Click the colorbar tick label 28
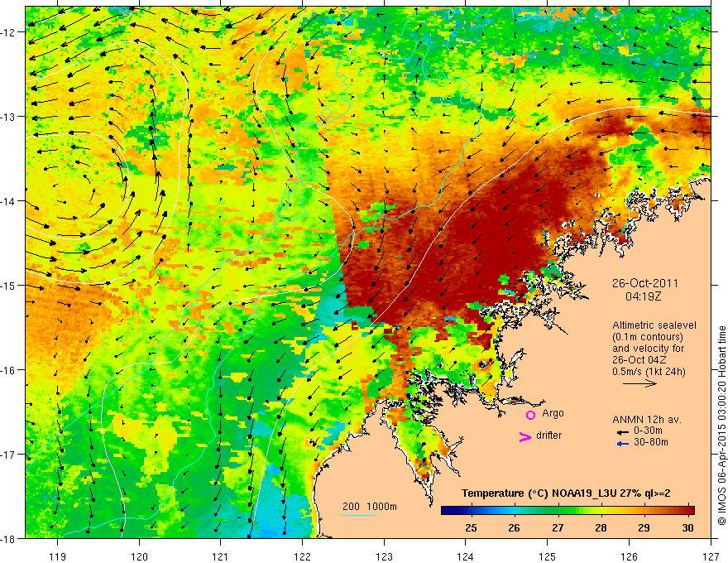Image resolution: width=728 pixels, height=563 pixels. click(x=601, y=527)
